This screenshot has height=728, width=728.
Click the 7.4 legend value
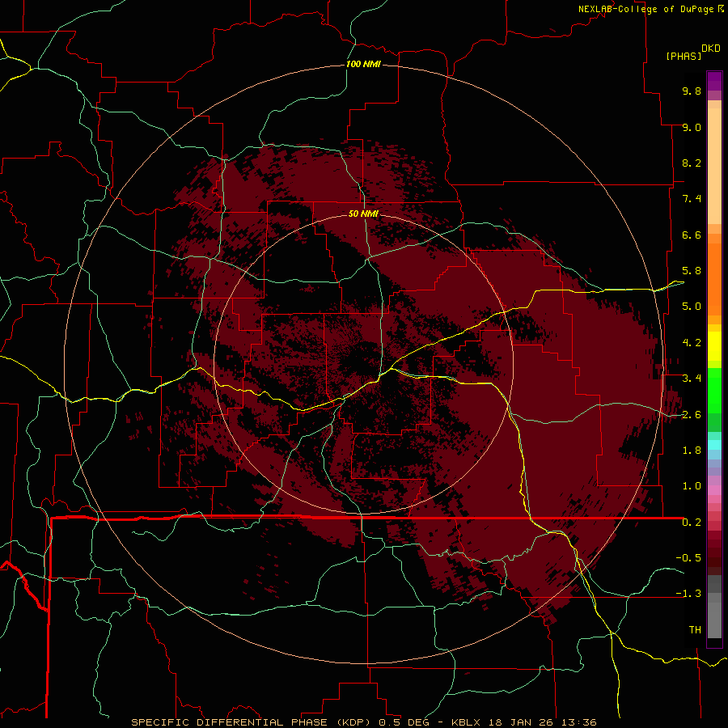692,199
